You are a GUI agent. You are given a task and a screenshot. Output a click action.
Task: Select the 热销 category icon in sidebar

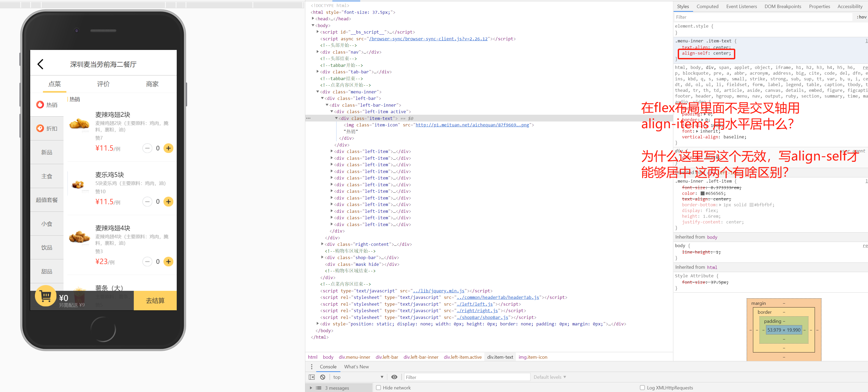click(x=40, y=105)
